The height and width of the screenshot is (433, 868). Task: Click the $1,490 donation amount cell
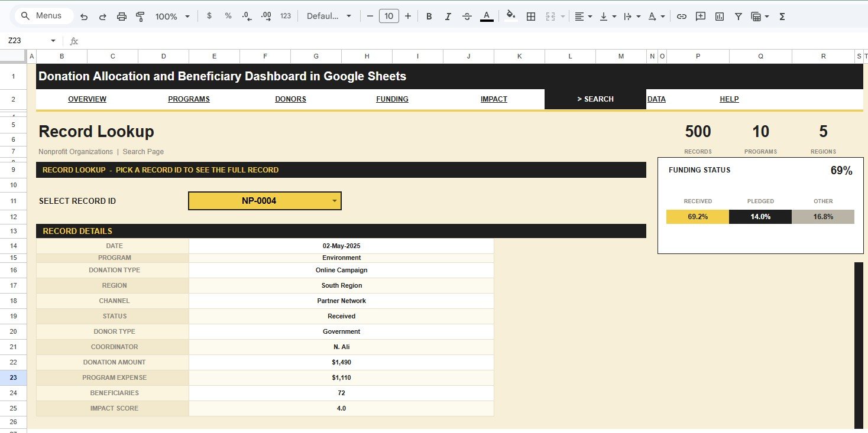pos(341,362)
